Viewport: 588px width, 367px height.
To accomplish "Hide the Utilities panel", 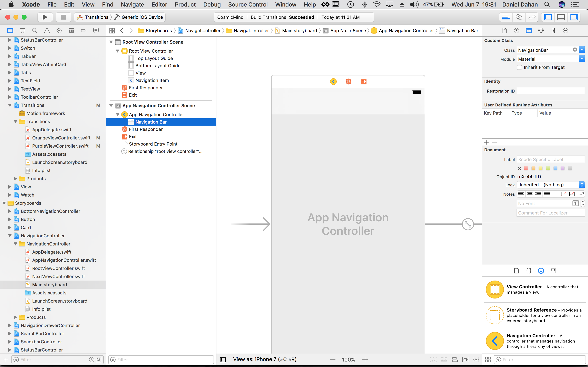I will click(x=574, y=17).
